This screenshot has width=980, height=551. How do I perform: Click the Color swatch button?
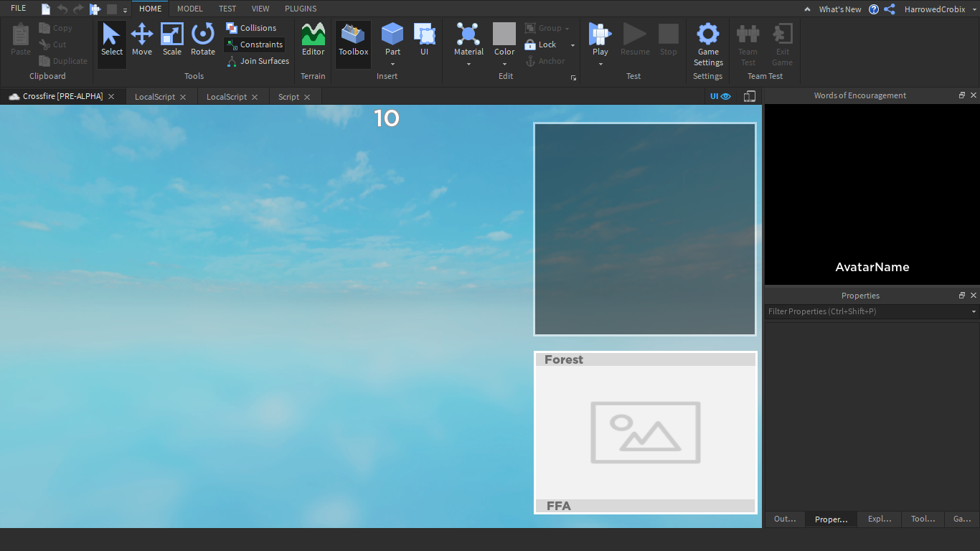click(x=504, y=34)
